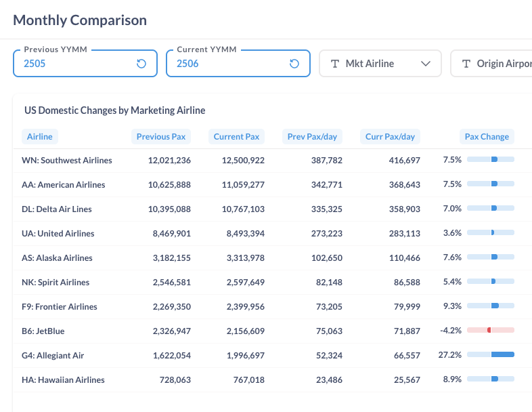Click Alaska's current pax value 3,313,978
Screen dimensions: 532x412
[245, 258]
